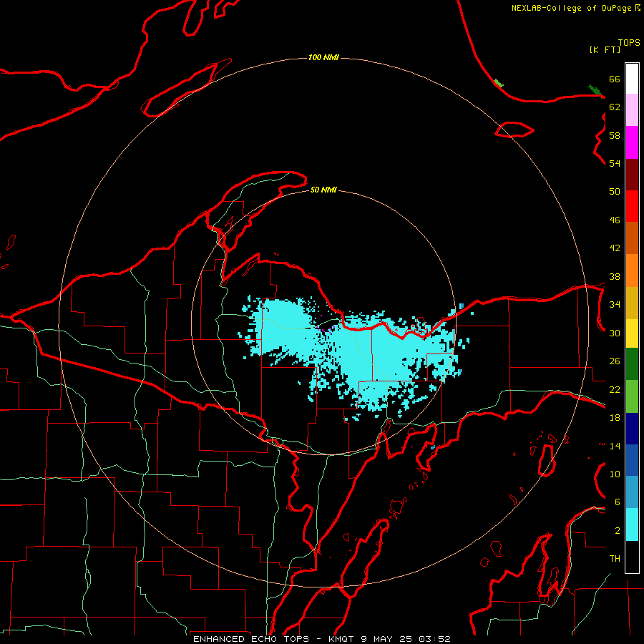Click the 66 scale value
This screenshot has height=644, width=644.
pos(615,79)
